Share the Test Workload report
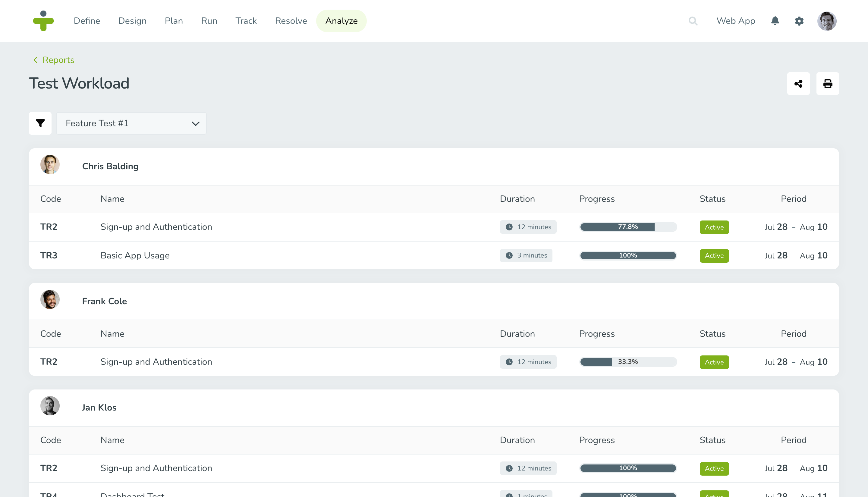 pos(798,83)
